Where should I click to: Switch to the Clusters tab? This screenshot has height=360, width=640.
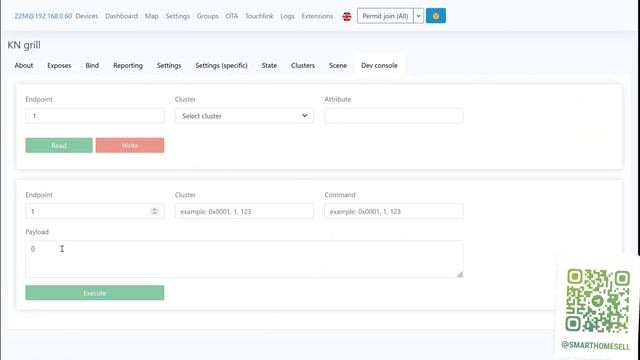pos(303,65)
